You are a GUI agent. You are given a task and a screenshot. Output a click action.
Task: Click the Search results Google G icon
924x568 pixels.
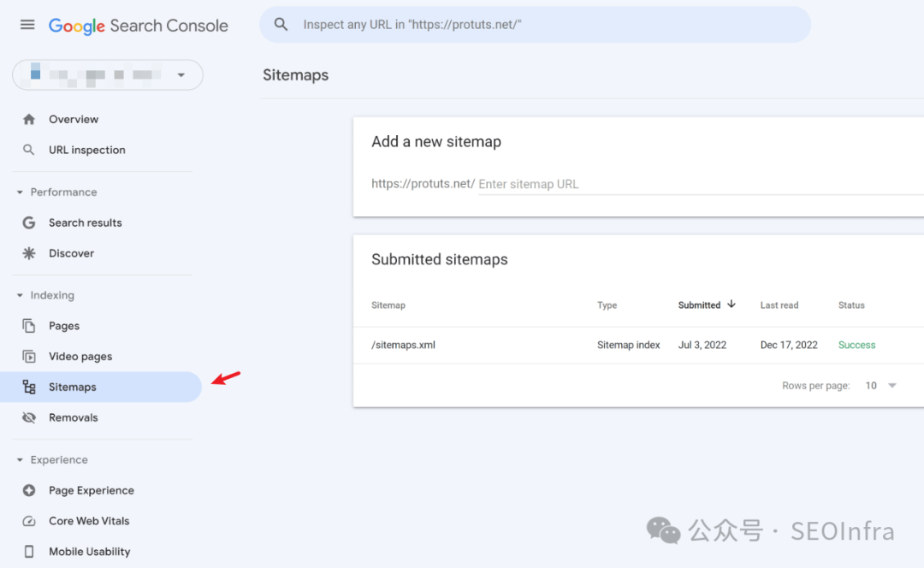[29, 222]
